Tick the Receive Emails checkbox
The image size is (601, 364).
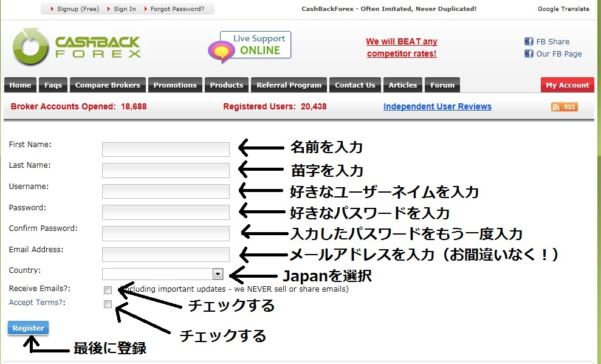[x=108, y=290]
